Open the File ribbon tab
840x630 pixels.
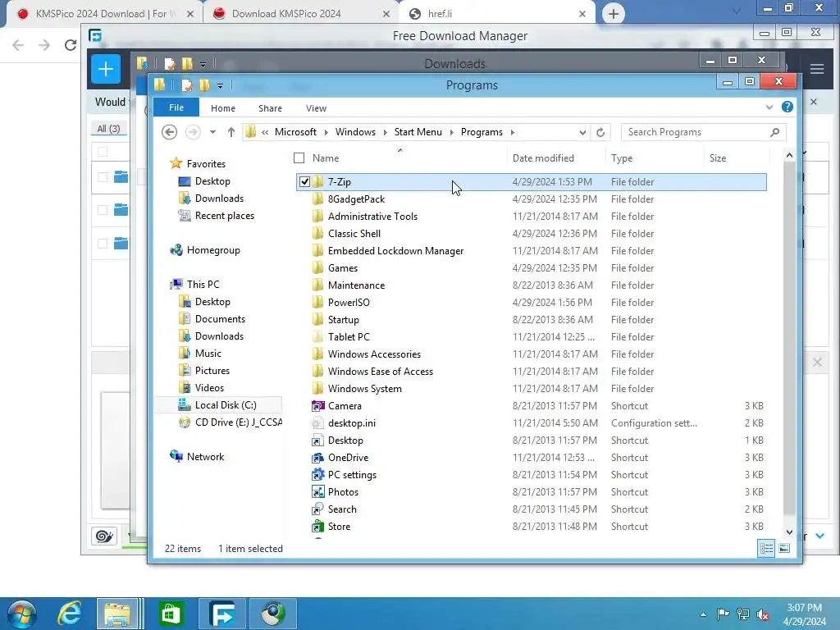click(x=176, y=107)
